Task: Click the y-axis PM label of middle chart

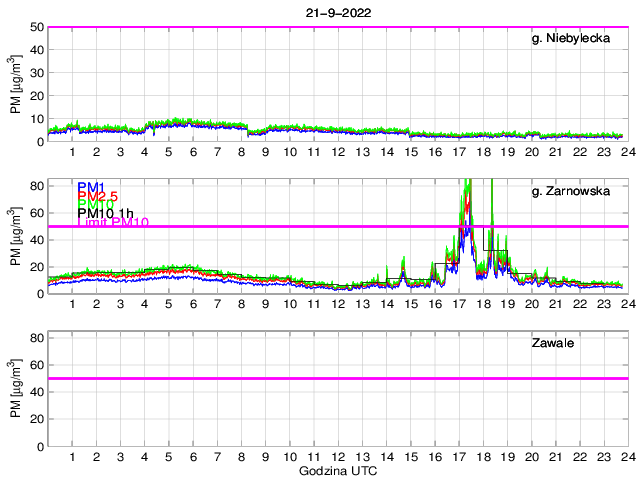Action: [x=14, y=238]
